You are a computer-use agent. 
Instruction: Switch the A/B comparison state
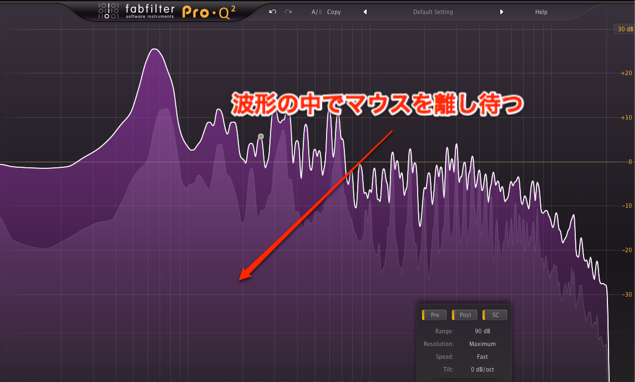(316, 12)
